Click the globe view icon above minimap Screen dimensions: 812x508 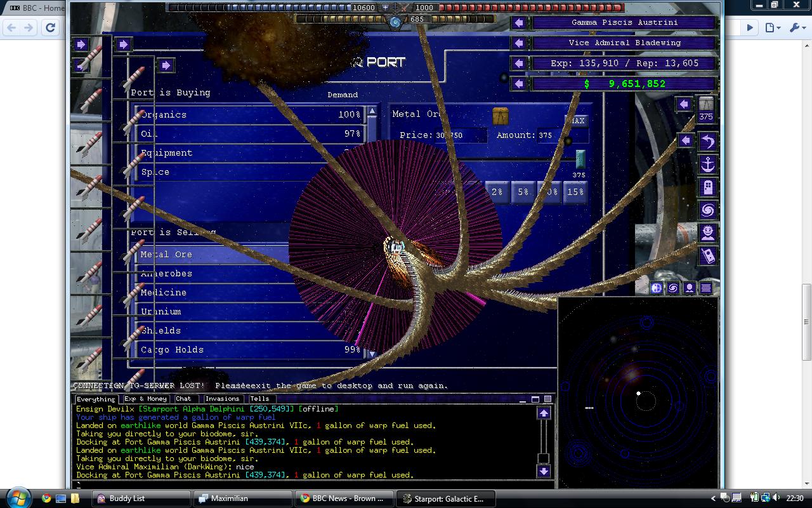click(x=657, y=288)
